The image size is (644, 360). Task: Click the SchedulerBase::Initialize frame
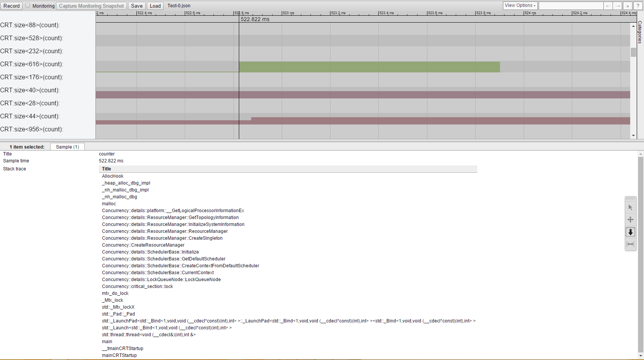150,252
